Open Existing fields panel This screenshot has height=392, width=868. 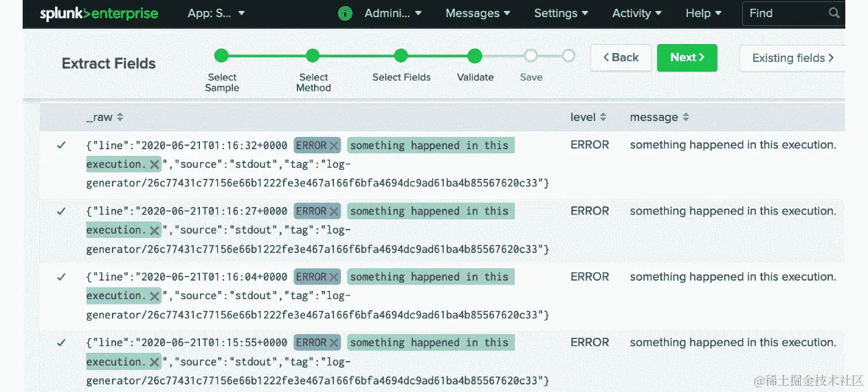point(792,58)
